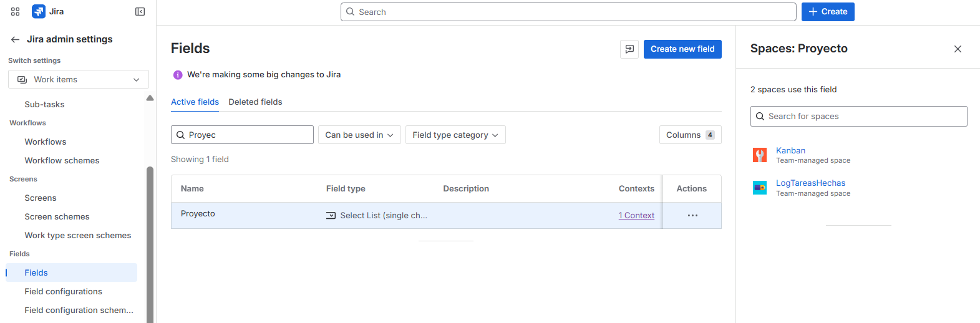Open the Work items switch settings dropdown
The width and height of the screenshot is (980, 323).
click(x=79, y=79)
